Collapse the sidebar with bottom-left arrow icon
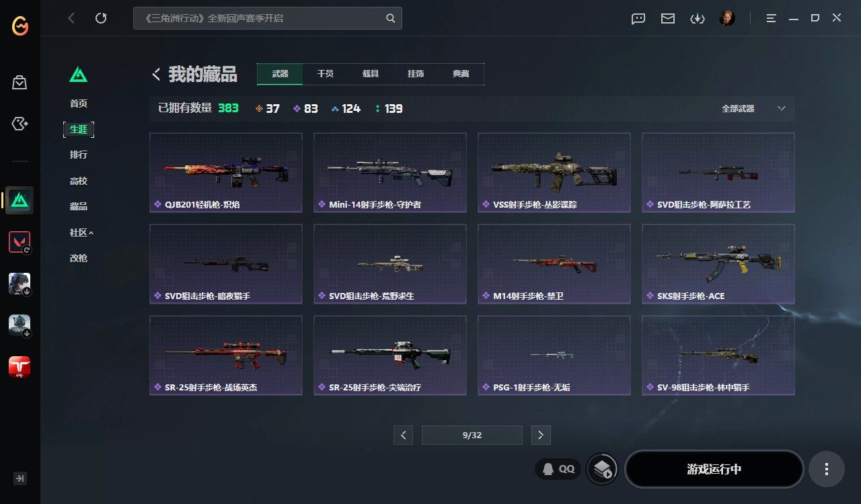This screenshot has height=504, width=861. click(20, 478)
